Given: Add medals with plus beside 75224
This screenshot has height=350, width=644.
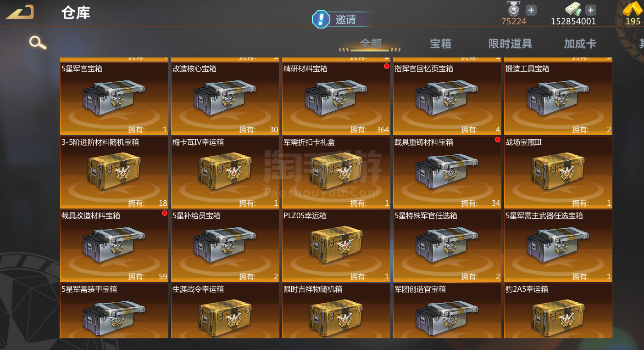Looking at the screenshot, I should 531,10.
